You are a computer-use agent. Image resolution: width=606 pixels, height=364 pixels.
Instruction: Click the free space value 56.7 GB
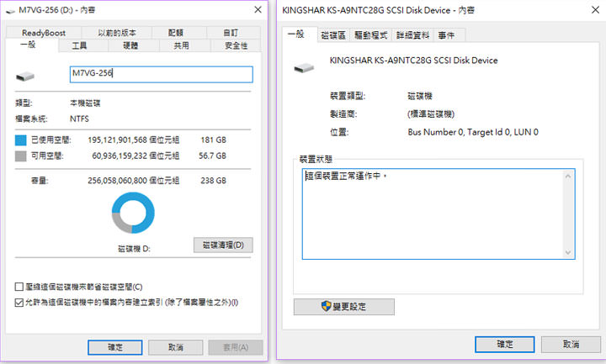tap(212, 156)
